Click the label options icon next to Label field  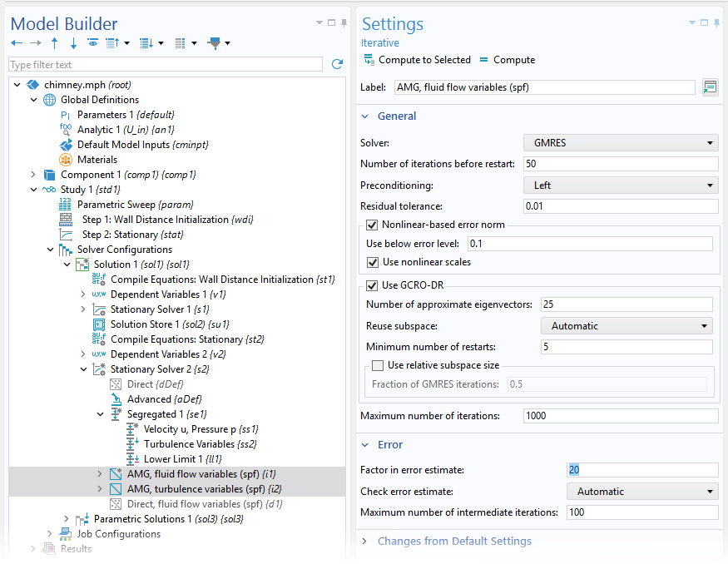(710, 87)
